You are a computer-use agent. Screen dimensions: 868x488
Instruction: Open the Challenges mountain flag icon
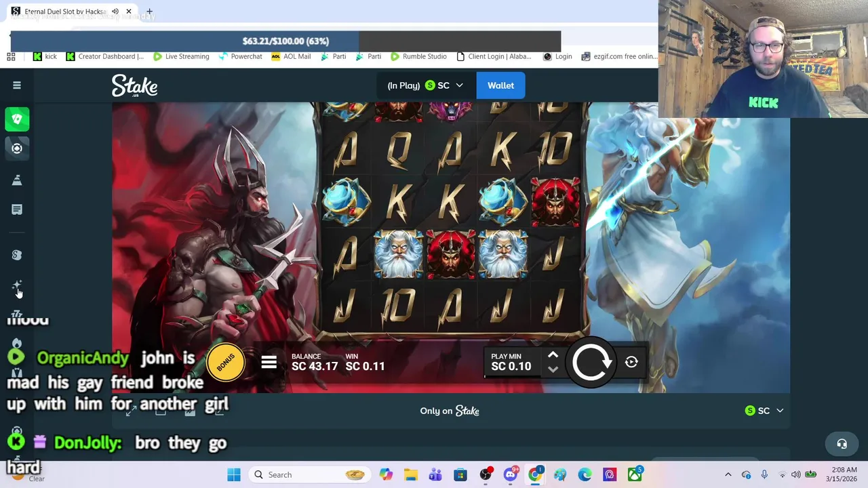17,180
